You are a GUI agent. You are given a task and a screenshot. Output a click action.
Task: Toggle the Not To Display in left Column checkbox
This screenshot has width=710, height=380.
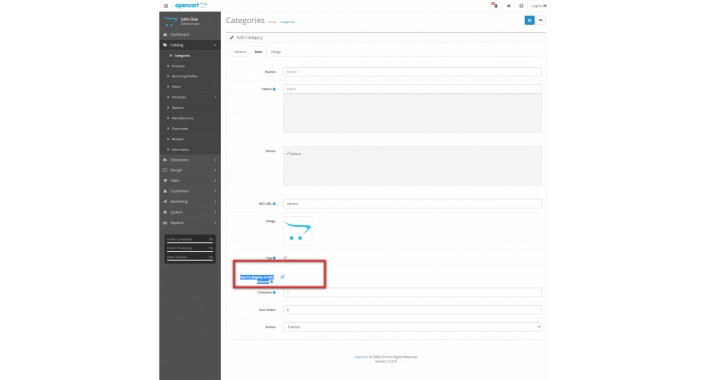click(282, 277)
